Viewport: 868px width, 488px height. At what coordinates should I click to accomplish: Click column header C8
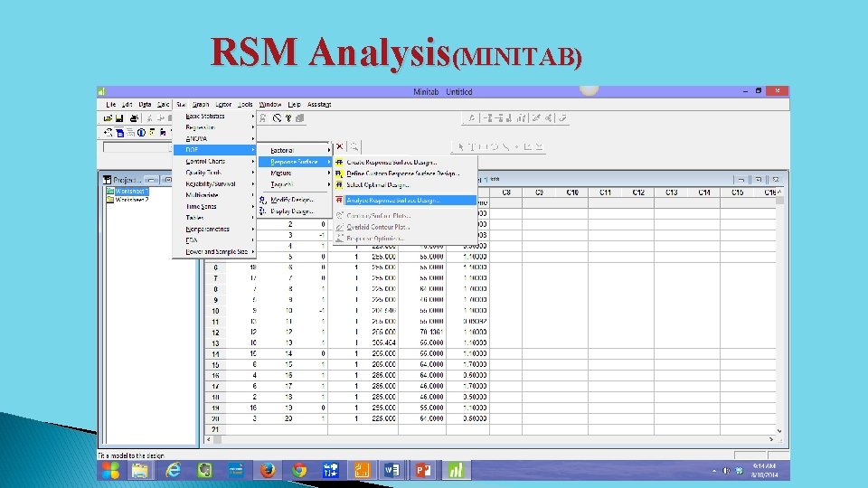point(506,192)
